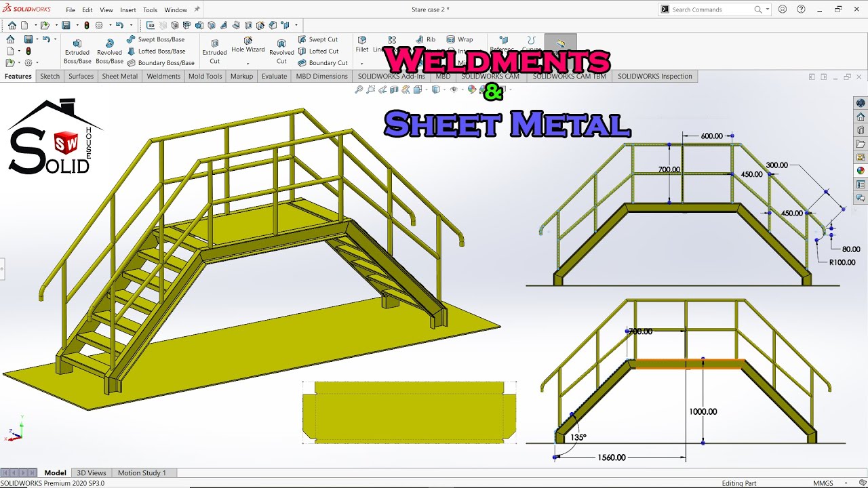Viewport: 868px width, 488px height.
Task: Pick Lofted Cut tool
Action: point(318,51)
